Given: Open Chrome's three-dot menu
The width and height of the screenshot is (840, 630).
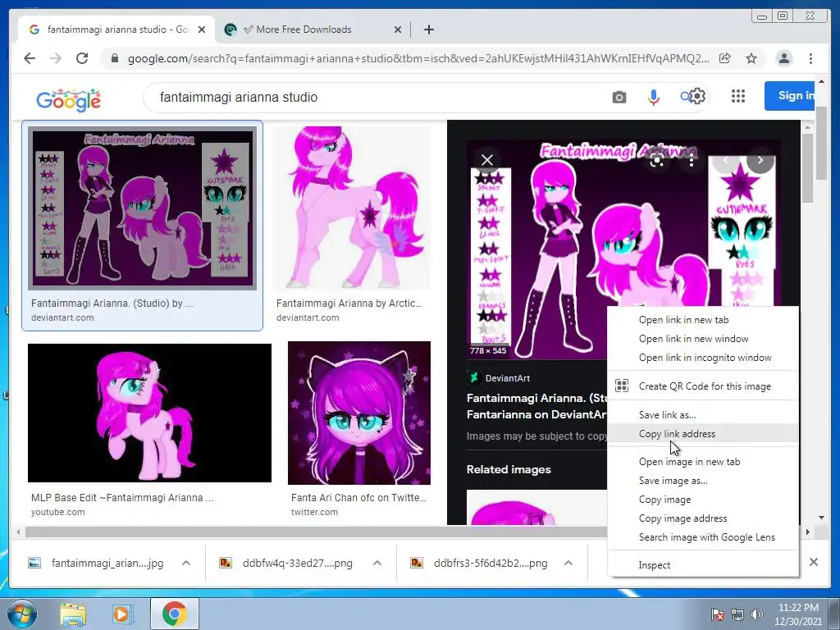Looking at the screenshot, I should pyautogui.click(x=810, y=58).
